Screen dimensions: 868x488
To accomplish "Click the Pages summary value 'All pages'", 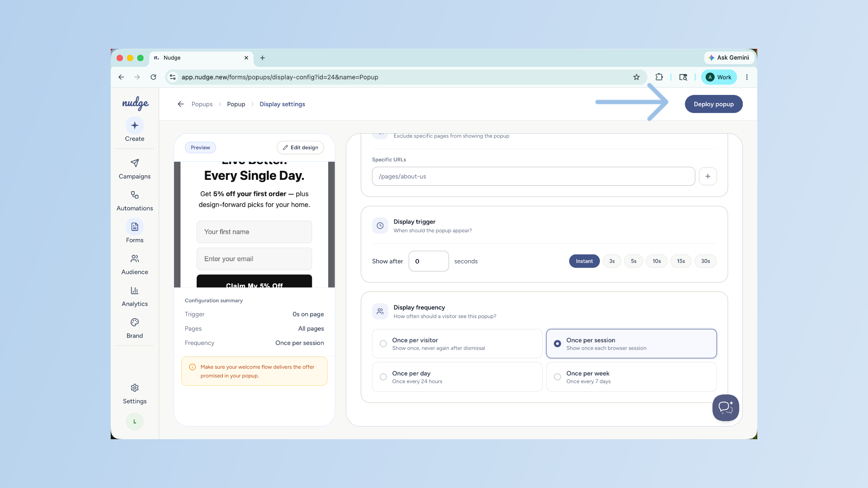I will tap(311, 328).
